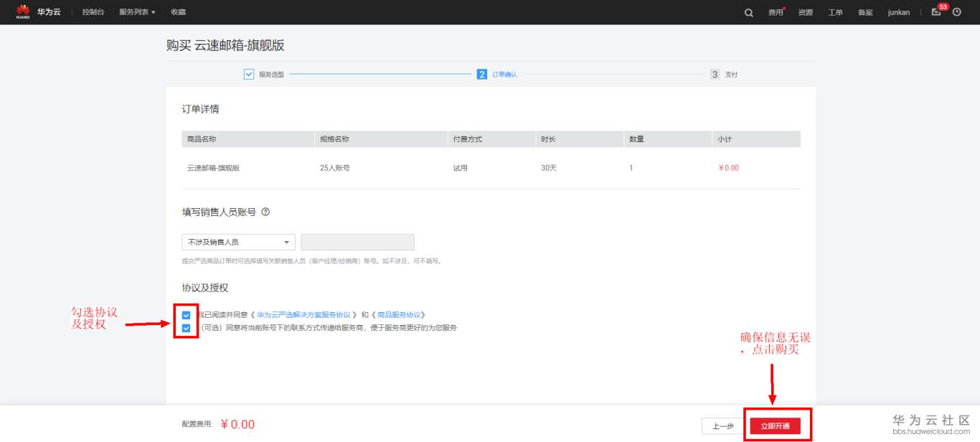
Task: Open the 备案 menu
Action: pyautogui.click(x=865, y=12)
